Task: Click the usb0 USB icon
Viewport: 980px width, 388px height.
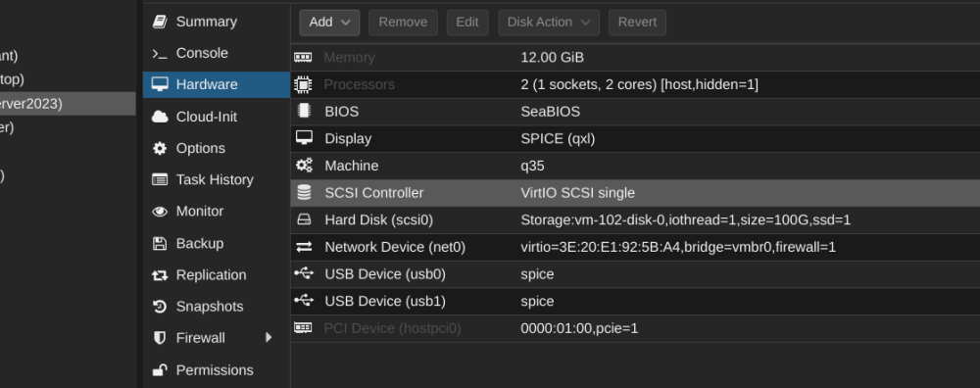Action: point(304,273)
